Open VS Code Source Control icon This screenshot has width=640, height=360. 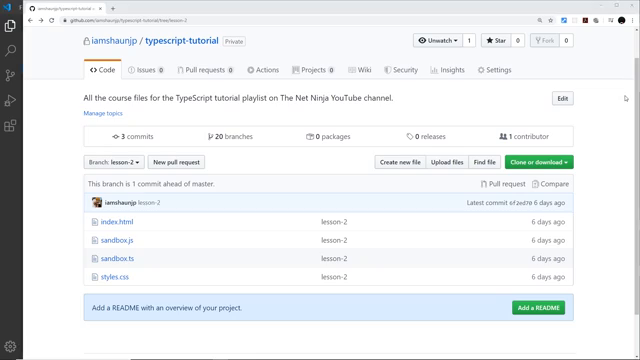10,76
